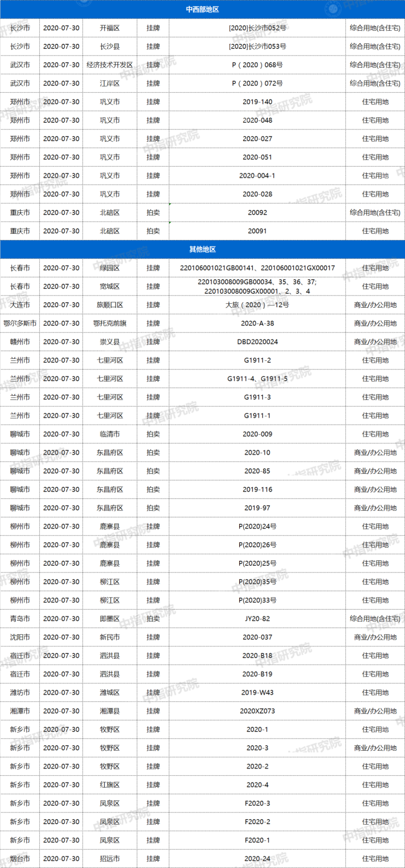Click the 湘潭县 district cell

(x=110, y=711)
